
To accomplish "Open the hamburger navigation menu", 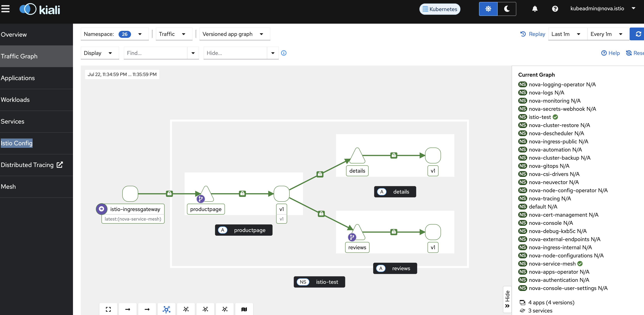I will pyautogui.click(x=5, y=9).
